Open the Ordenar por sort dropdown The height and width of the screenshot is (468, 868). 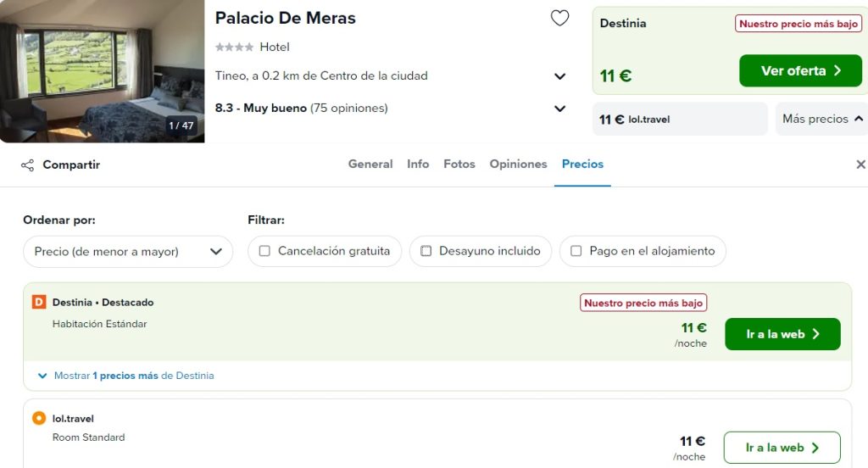(128, 252)
